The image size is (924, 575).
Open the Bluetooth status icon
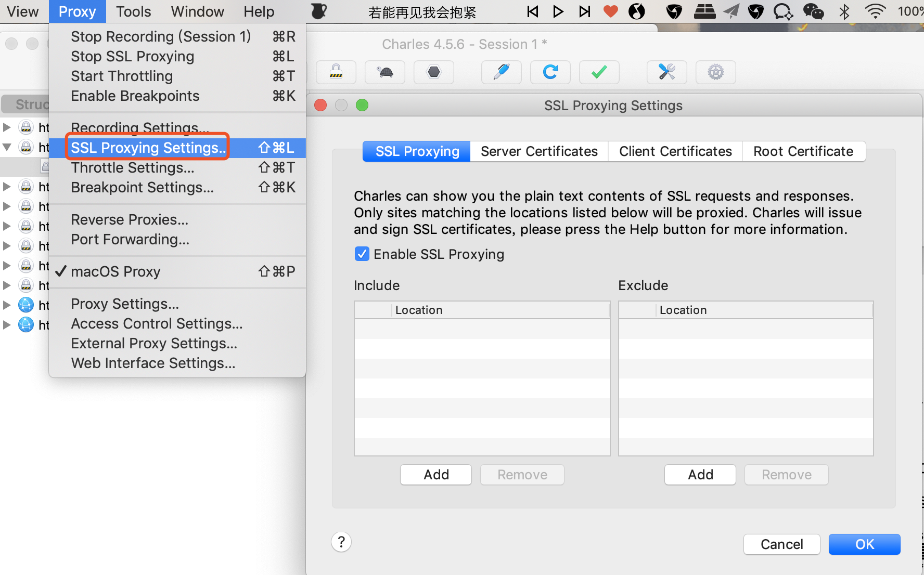coord(844,11)
